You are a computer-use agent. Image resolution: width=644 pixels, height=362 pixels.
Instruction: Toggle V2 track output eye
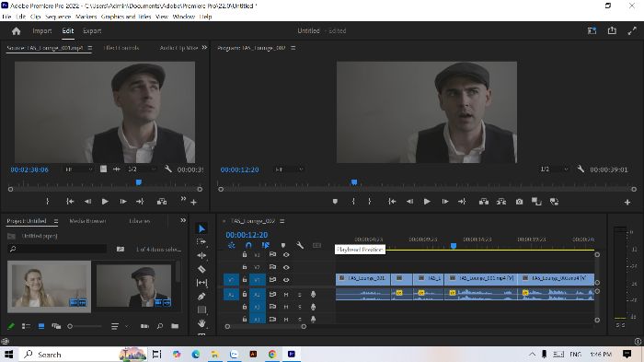point(286,267)
